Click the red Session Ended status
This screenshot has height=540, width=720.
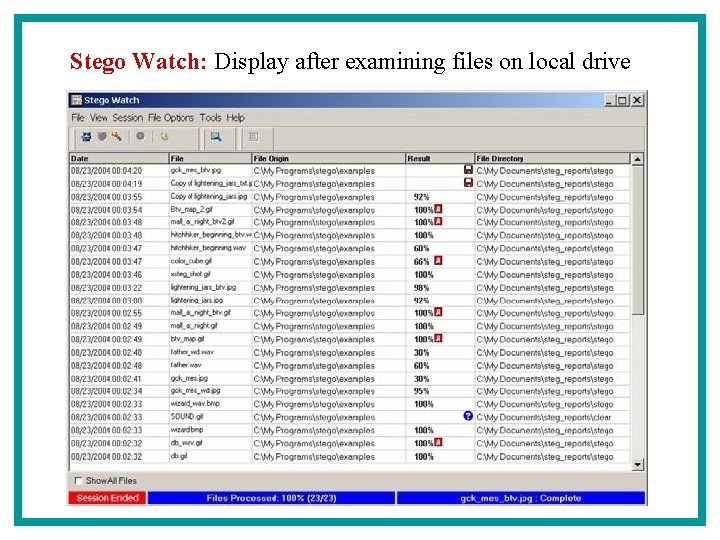click(x=107, y=498)
